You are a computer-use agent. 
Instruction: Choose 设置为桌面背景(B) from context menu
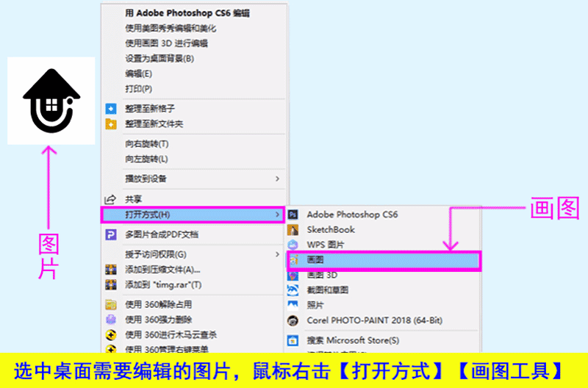(x=159, y=59)
